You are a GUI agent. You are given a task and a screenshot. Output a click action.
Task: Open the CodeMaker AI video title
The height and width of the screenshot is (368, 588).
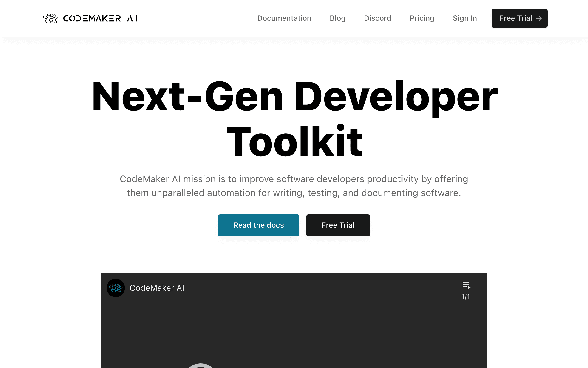point(157,288)
